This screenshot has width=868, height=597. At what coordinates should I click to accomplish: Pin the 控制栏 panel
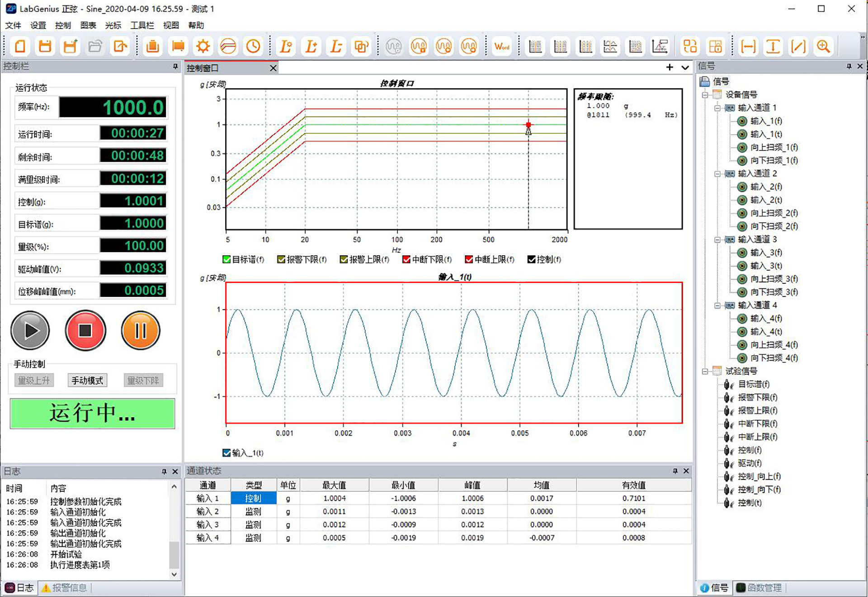pyautogui.click(x=175, y=66)
